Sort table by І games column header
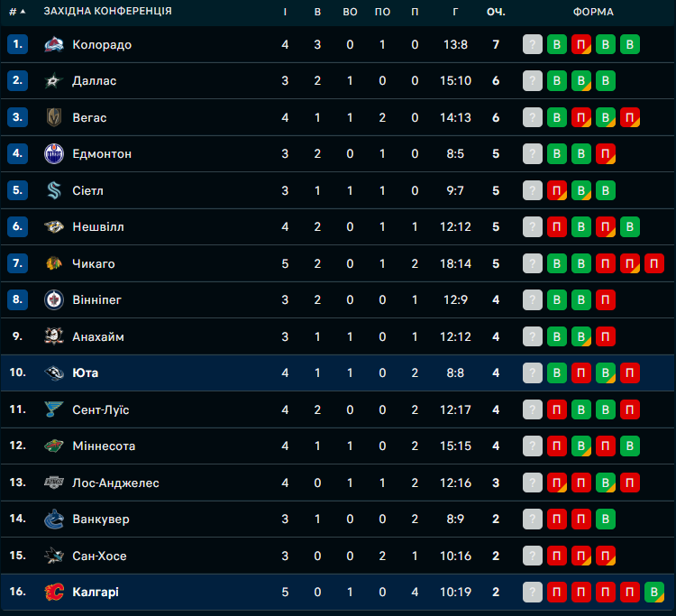 pyautogui.click(x=285, y=12)
